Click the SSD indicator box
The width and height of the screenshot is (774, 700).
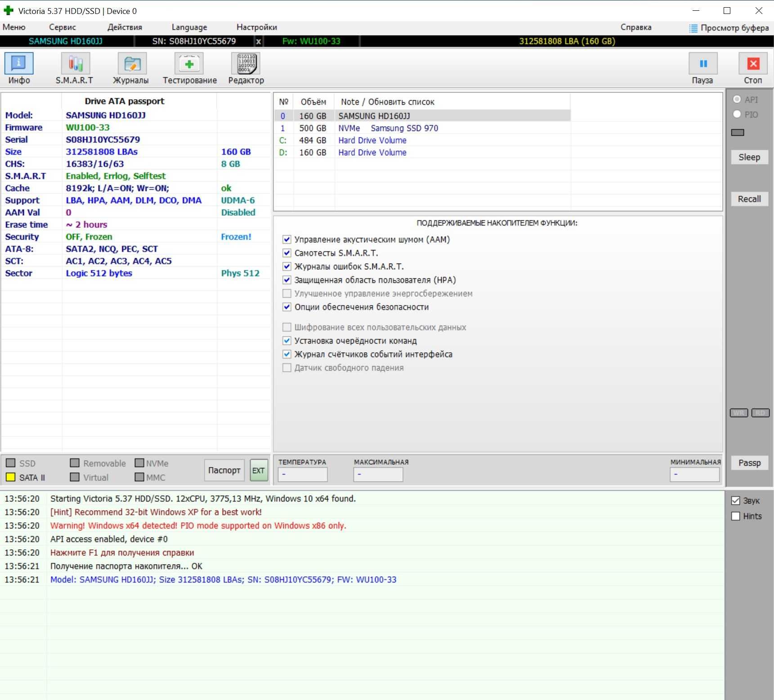[11, 463]
